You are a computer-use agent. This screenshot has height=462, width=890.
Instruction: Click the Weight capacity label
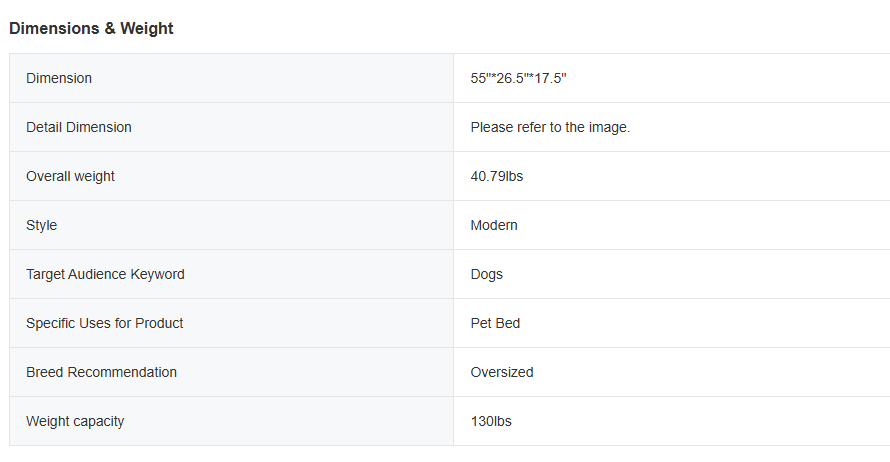(75, 421)
